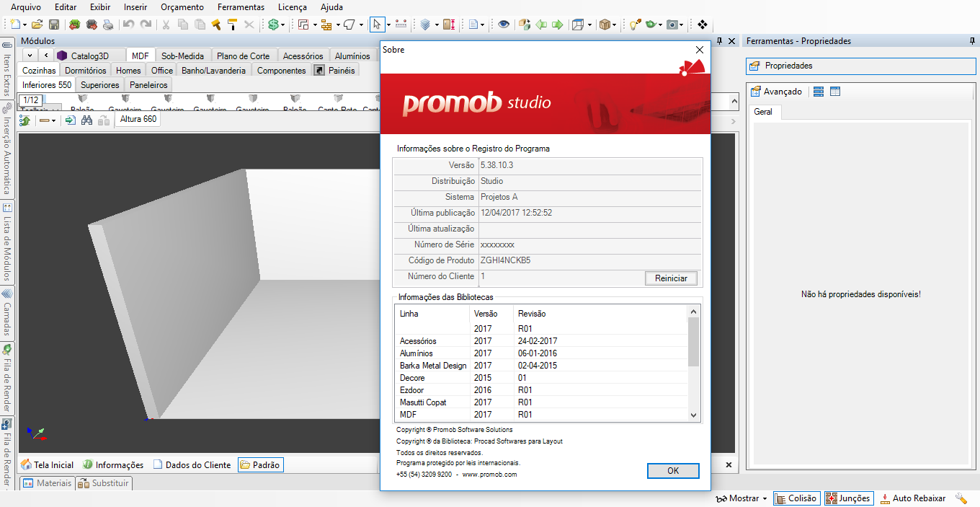The height and width of the screenshot is (507, 980).
Task: Open the Materiais tab at bottom
Action: [48, 483]
